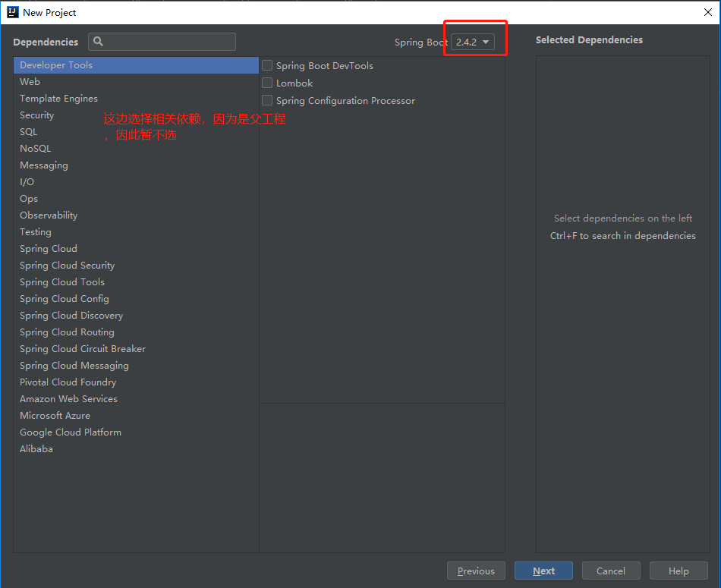Select the Microsoft Azure category

pos(136,416)
